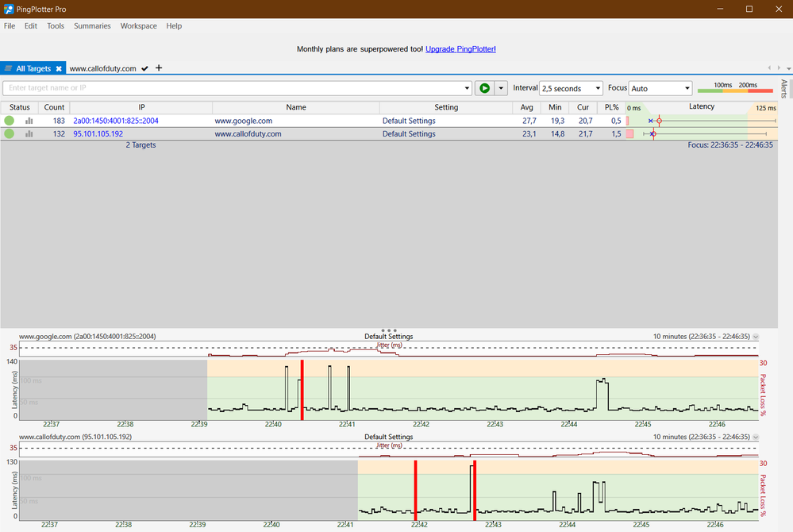
Task: Click green status circle for www.callofduty.com
Action: pyautogui.click(x=10, y=134)
